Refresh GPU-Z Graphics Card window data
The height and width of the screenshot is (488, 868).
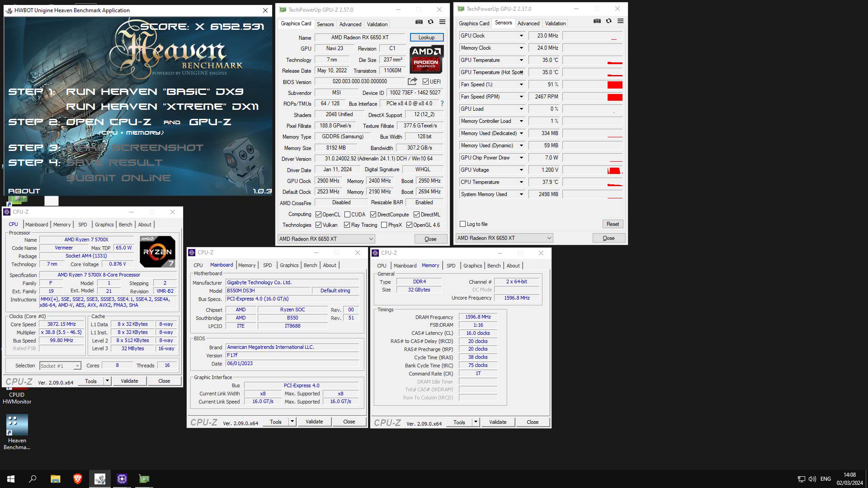coord(430,22)
